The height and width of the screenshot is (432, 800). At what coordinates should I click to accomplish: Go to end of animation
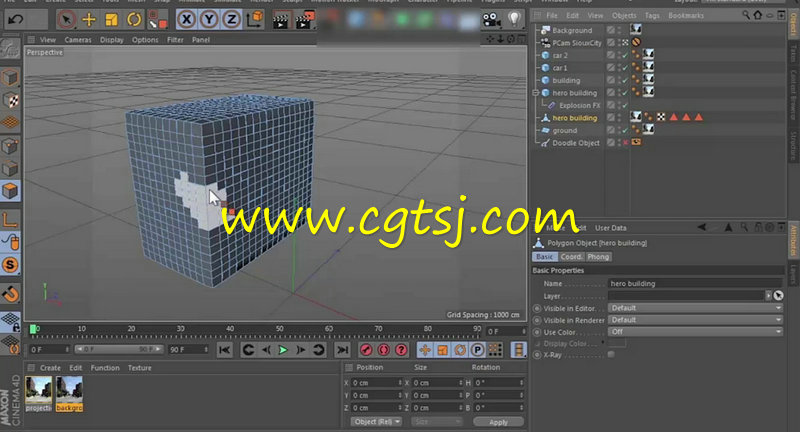[x=342, y=350]
